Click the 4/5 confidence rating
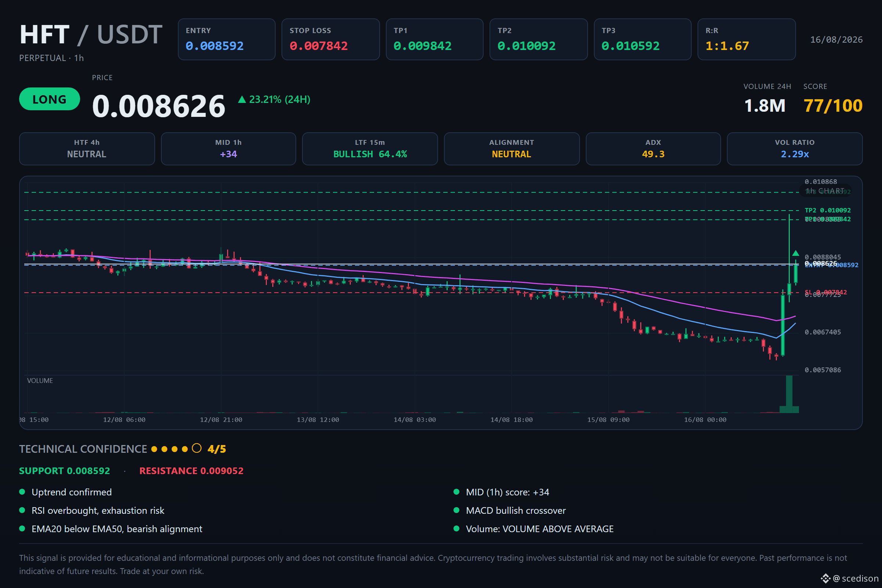 217,449
